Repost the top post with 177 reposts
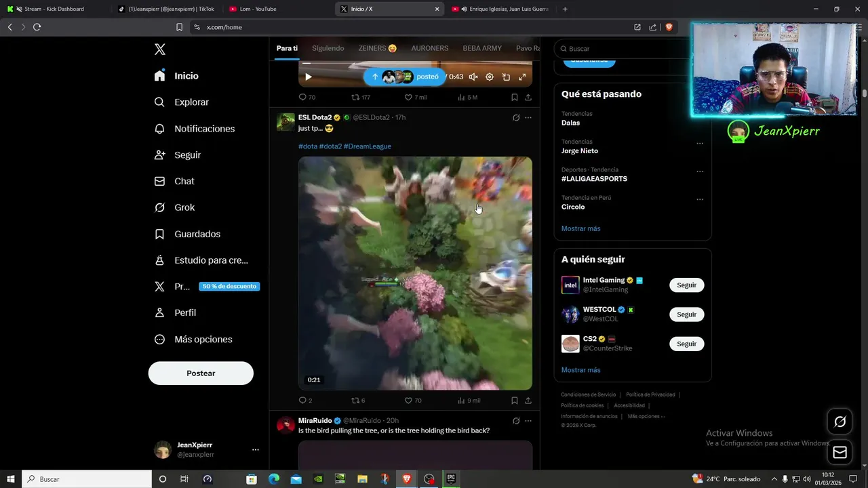Image resolution: width=868 pixels, height=488 pixels. click(360, 98)
